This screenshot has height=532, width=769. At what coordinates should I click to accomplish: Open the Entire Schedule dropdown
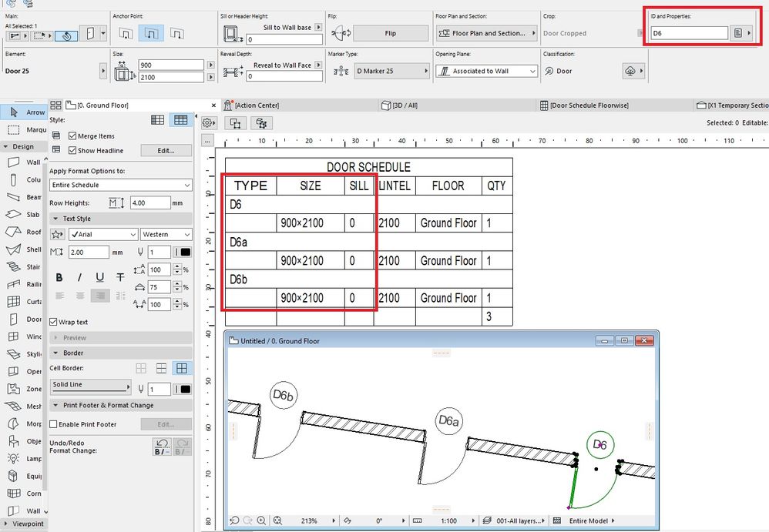pos(120,186)
